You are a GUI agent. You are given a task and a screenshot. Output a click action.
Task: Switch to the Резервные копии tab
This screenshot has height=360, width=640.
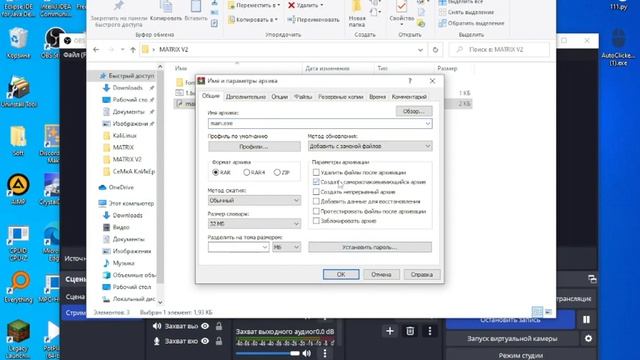pyautogui.click(x=341, y=97)
